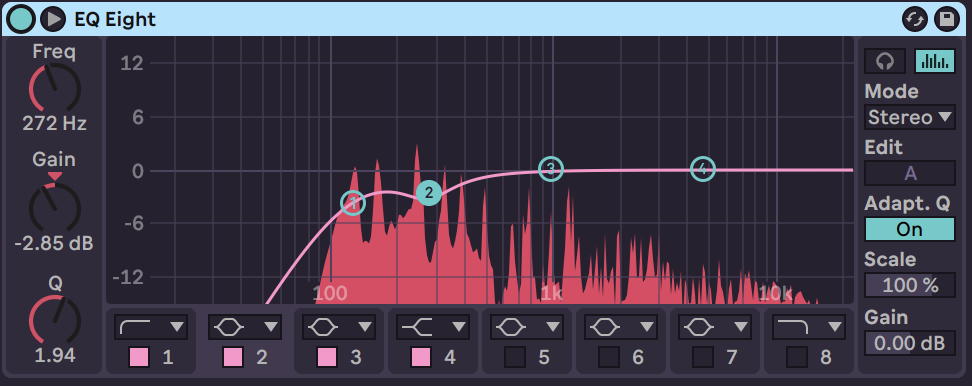The image size is (972, 386).
Task: Open band 3 filter type dropdown arrow
Action: point(365,327)
